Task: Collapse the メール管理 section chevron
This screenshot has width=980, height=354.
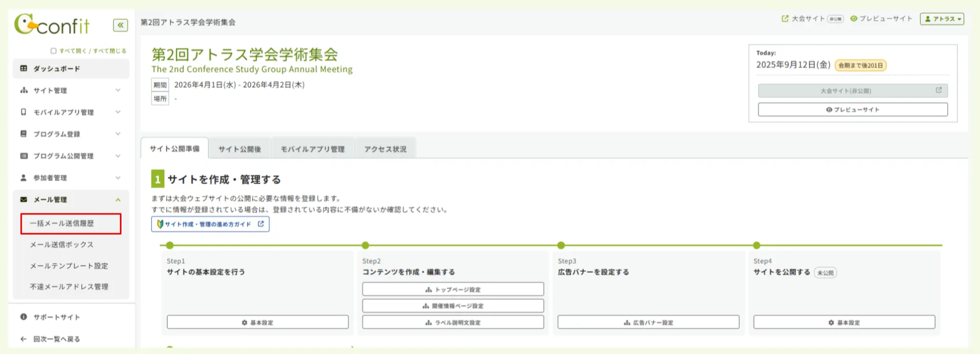Action: click(x=118, y=199)
